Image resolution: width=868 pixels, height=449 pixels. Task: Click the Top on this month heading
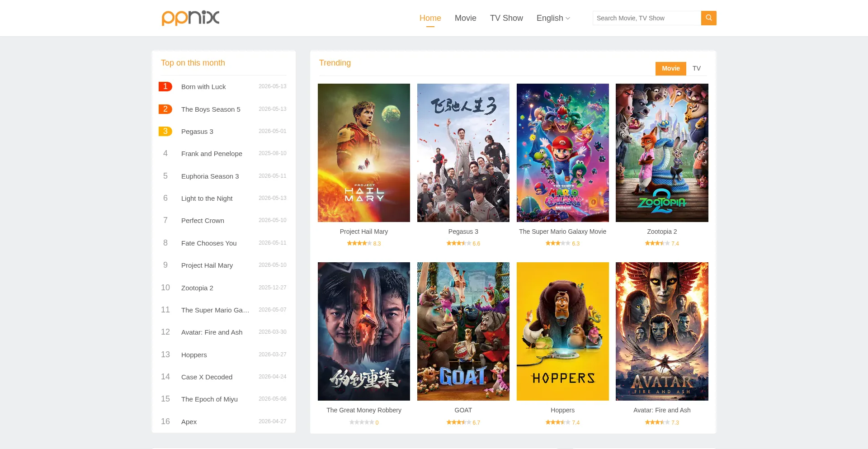point(193,63)
